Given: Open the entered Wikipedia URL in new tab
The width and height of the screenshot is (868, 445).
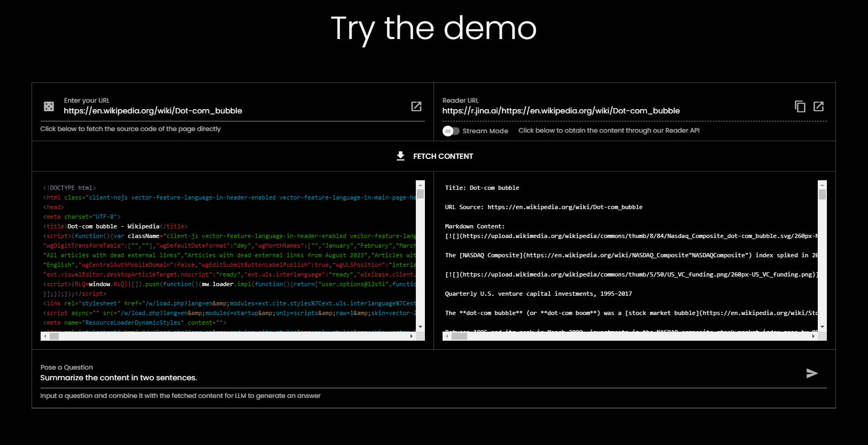Looking at the screenshot, I should pyautogui.click(x=416, y=106).
